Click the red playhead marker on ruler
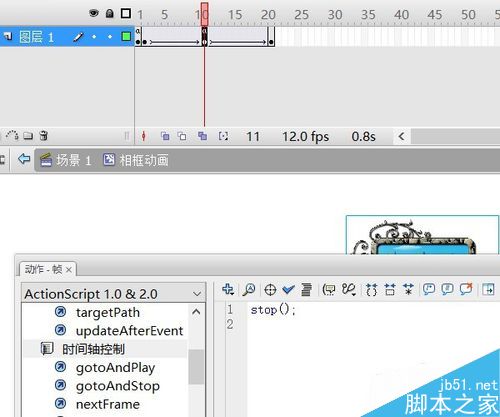 [205, 14]
